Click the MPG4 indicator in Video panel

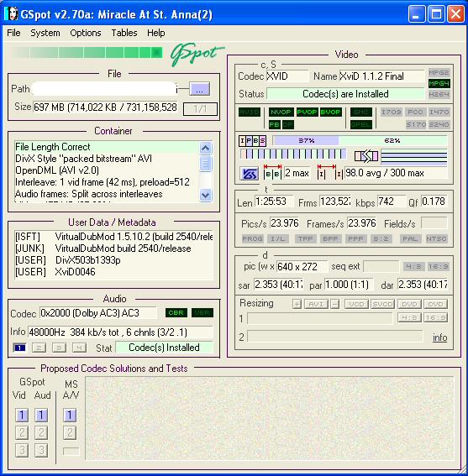pos(439,83)
